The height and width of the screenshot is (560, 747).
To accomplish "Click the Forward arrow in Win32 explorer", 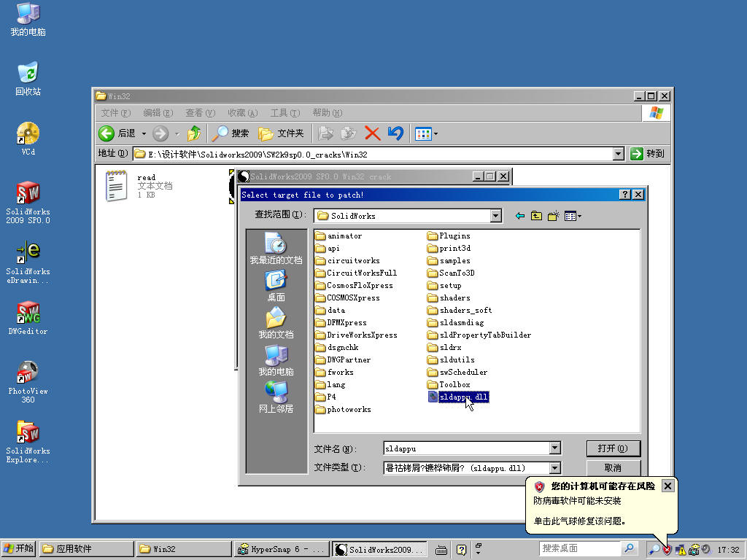I will [x=160, y=133].
